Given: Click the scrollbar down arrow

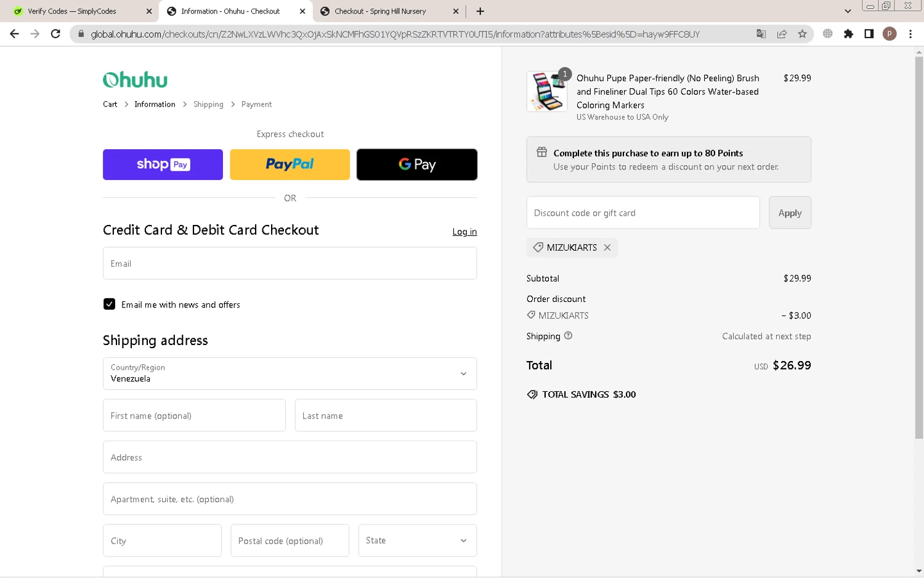Looking at the screenshot, I should pos(918,571).
